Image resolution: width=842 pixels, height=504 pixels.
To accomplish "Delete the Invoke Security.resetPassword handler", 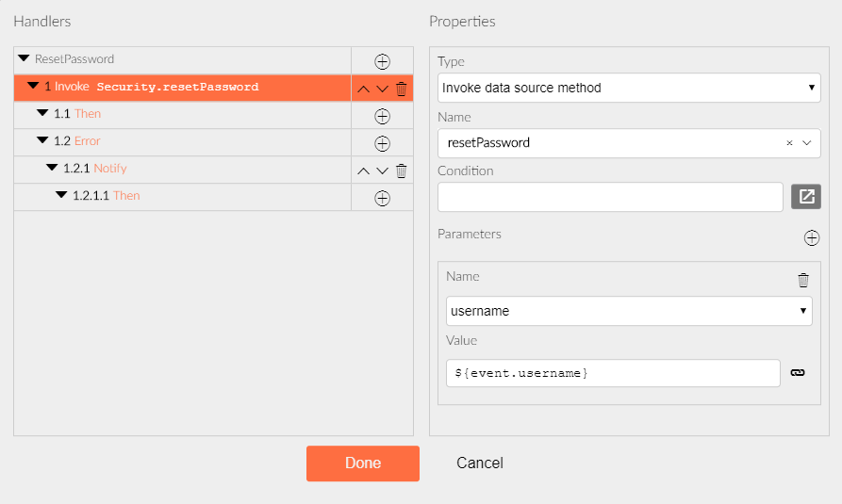I will point(401,89).
